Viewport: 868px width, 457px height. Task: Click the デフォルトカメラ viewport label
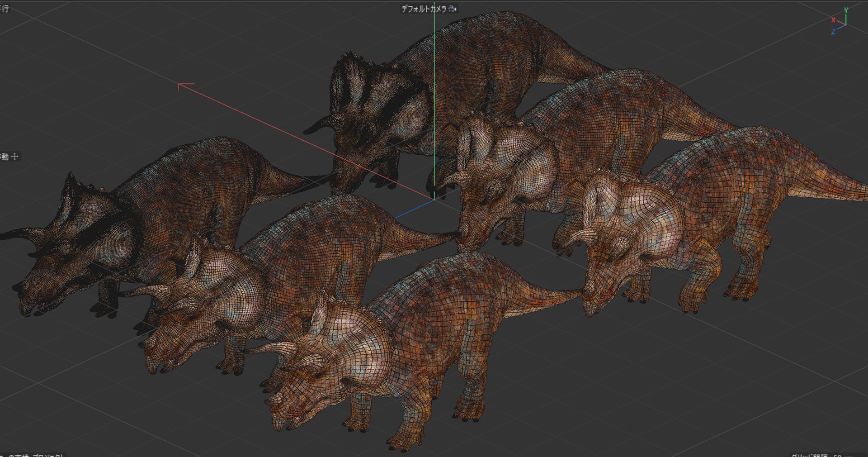pos(424,9)
